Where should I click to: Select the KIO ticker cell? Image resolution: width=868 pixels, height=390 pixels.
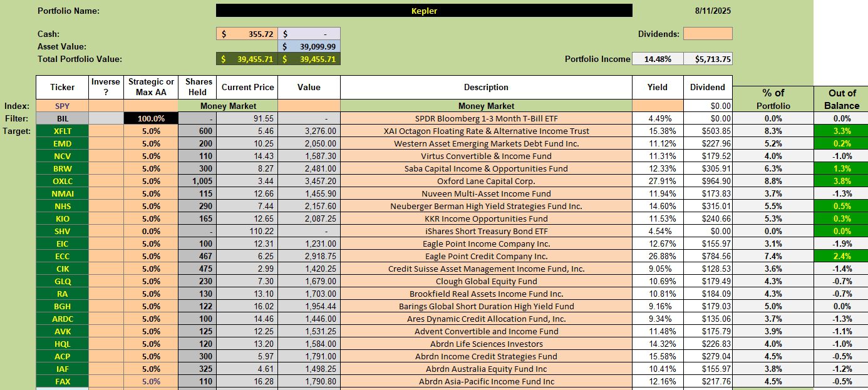(x=62, y=218)
